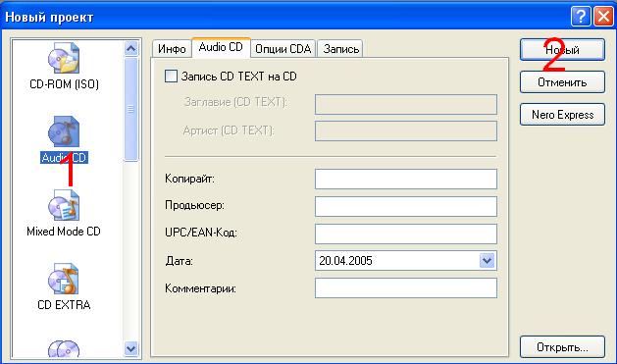Select the Audio CD project icon
This screenshot has height=364, width=617.
click(x=64, y=131)
